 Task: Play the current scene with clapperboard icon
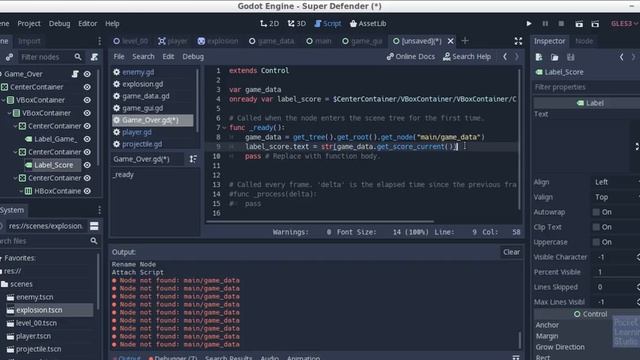point(579,24)
